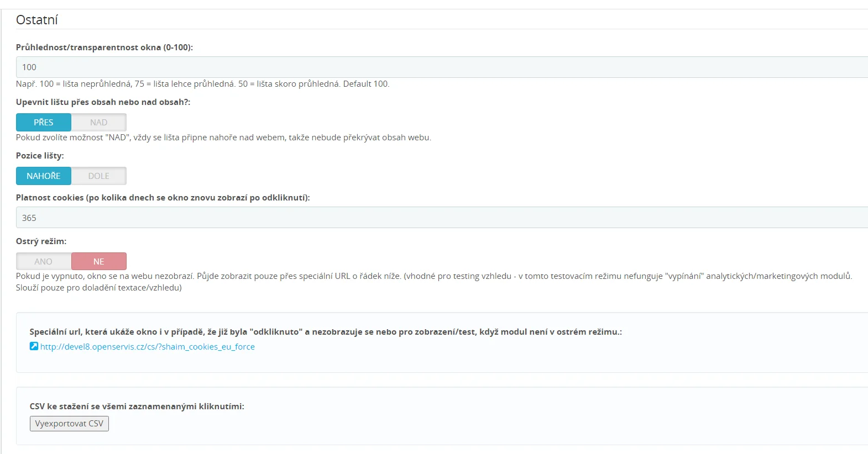Click the Ostrý režim label
Screen dimensions: 868x454
tap(41, 241)
